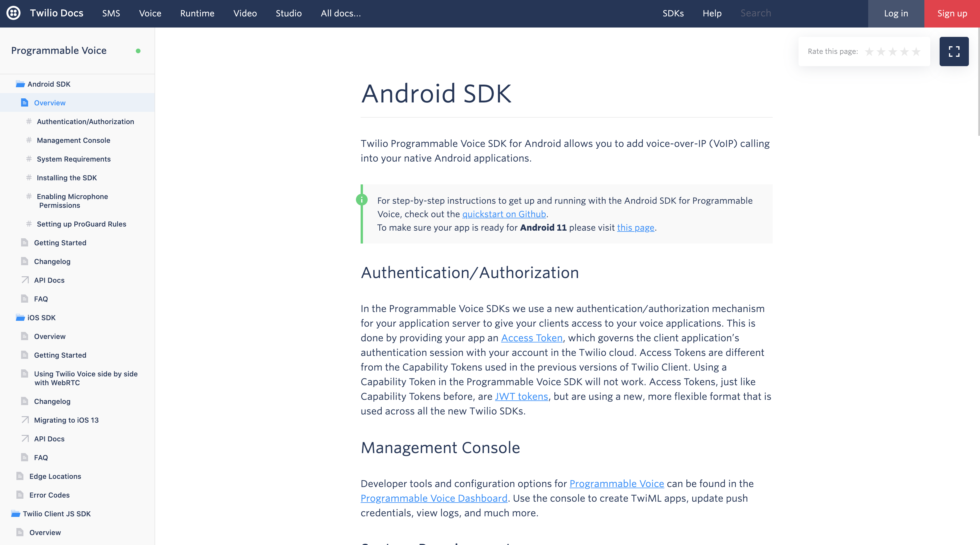980x545 pixels.
Task: Click the green status dot beside Programmable Voice
Action: (x=138, y=51)
